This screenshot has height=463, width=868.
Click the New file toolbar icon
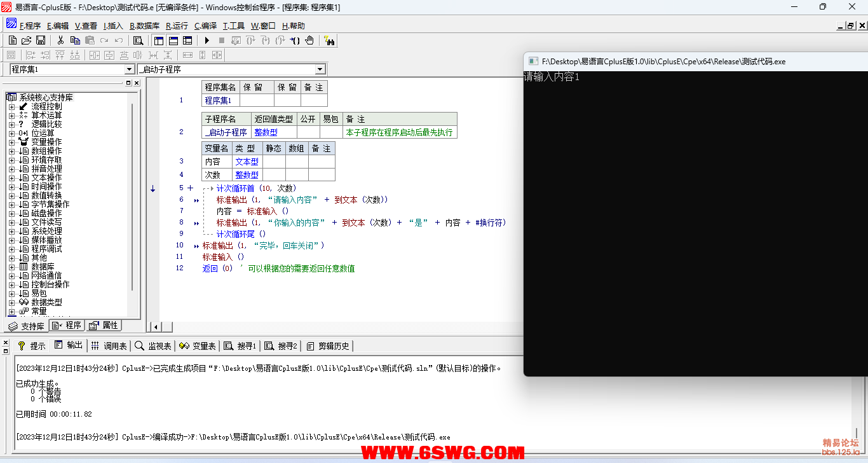click(12, 40)
